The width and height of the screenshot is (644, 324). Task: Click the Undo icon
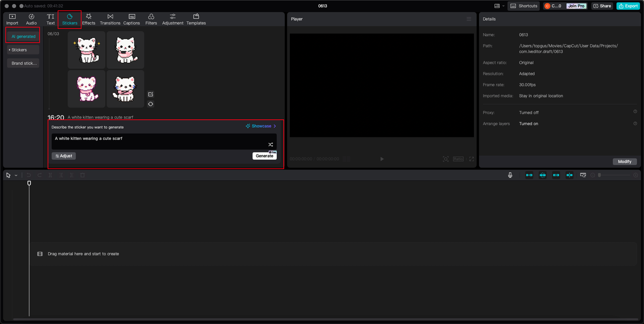29,175
